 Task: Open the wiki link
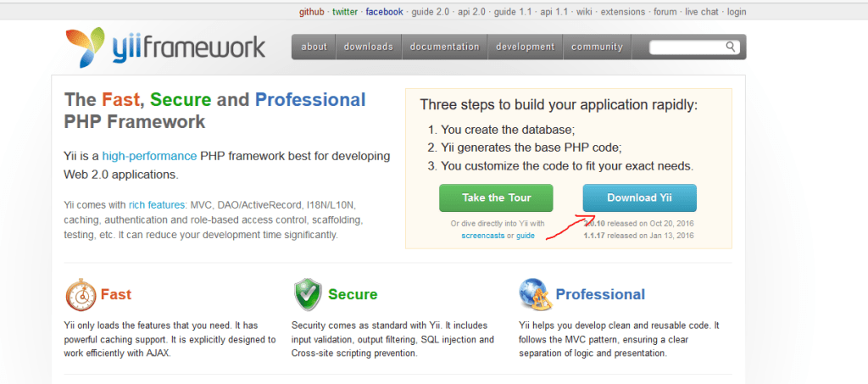(x=584, y=12)
